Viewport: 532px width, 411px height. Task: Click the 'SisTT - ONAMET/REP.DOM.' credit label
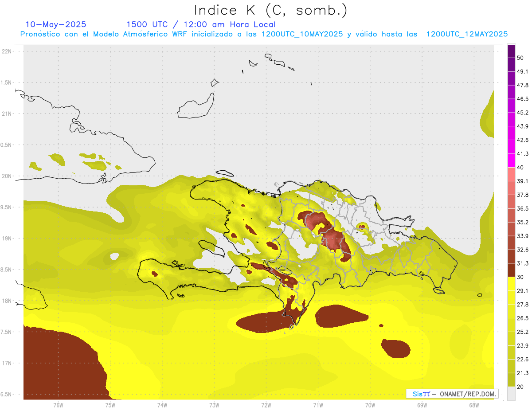coord(452,394)
